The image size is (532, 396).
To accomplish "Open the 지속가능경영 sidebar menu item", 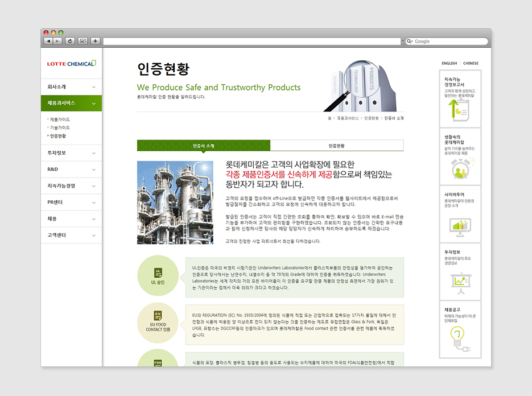I will point(71,186).
